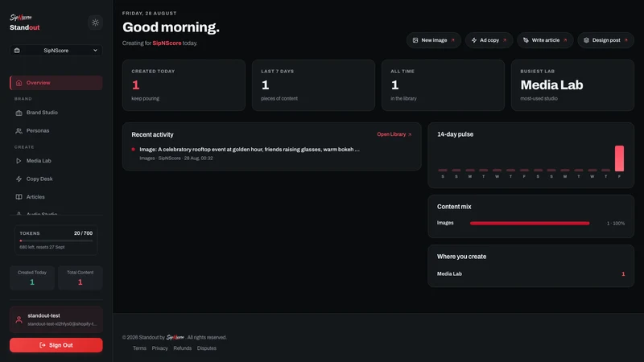This screenshot has height=362, width=644.
Task: Click the Media Lab row in Where you create
Action: click(x=530, y=274)
